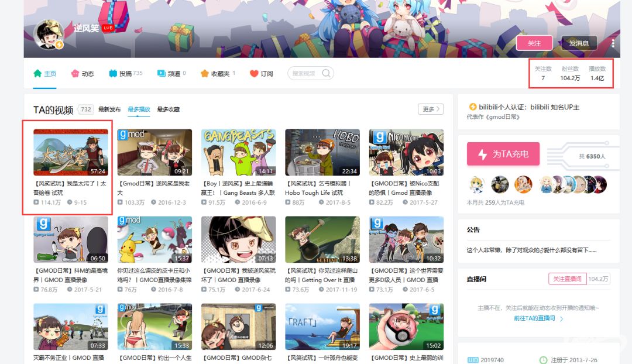Click the blue 投稿 icon
632x364 pixels.
click(113, 73)
